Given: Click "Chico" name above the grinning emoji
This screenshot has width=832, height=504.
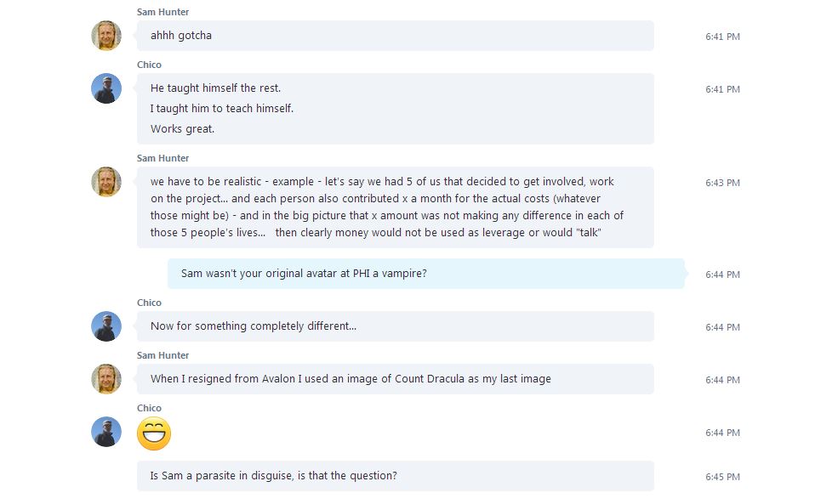Looking at the screenshot, I should [149, 408].
